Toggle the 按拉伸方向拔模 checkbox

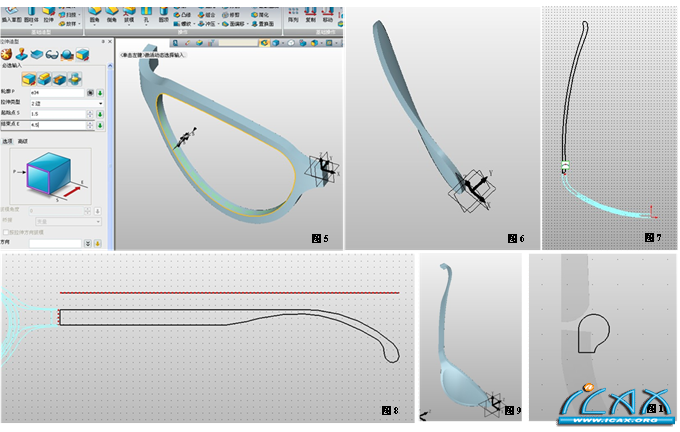6,232
